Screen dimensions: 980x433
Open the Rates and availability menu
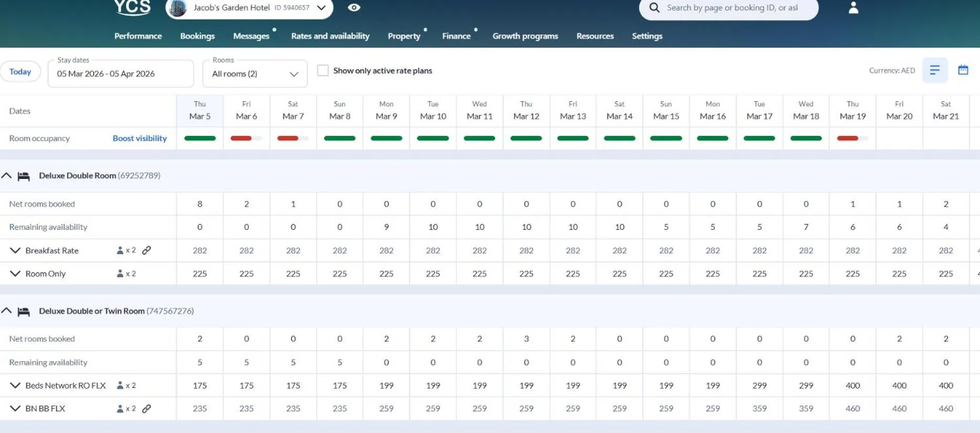click(330, 36)
